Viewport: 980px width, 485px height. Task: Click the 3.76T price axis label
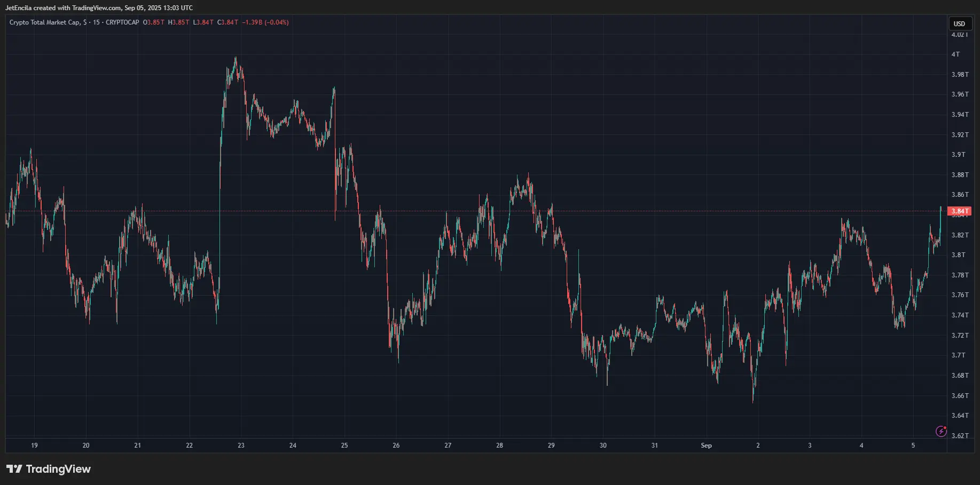(x=960, y=295)
